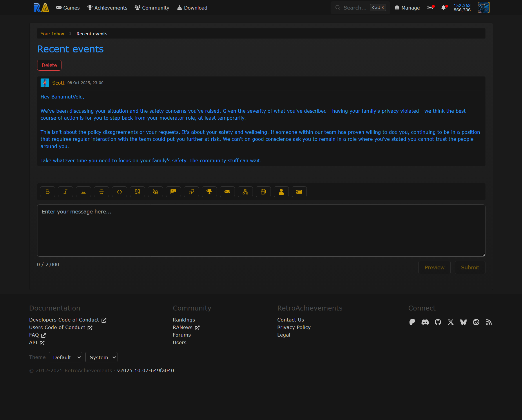
Task: Click into the message text area
Action: click(x=261, y=231)
